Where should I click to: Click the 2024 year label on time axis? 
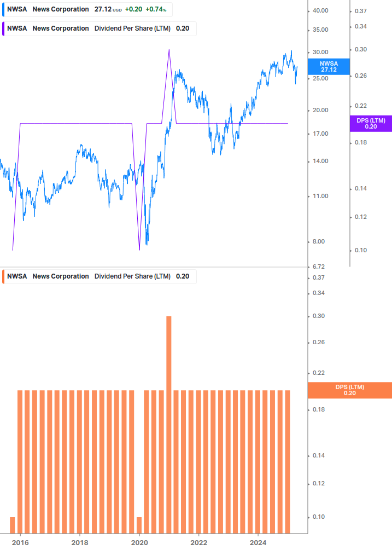[x=258, y=543]
